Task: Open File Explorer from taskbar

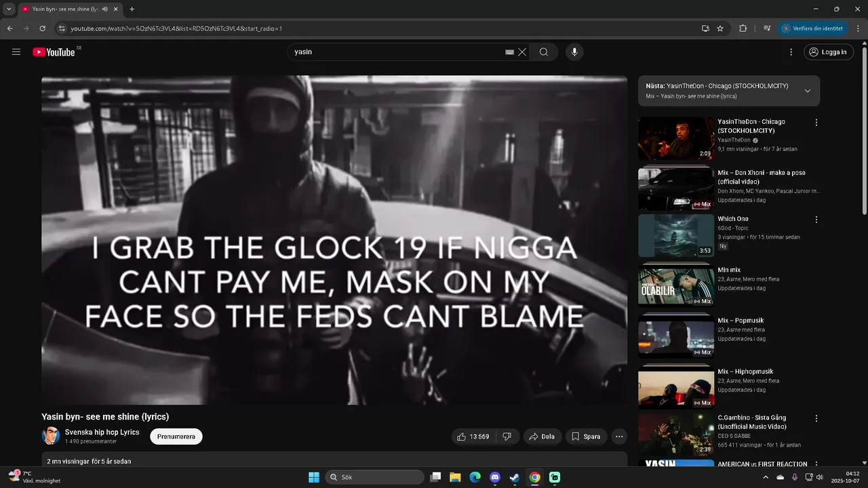Action: (455, 477)
